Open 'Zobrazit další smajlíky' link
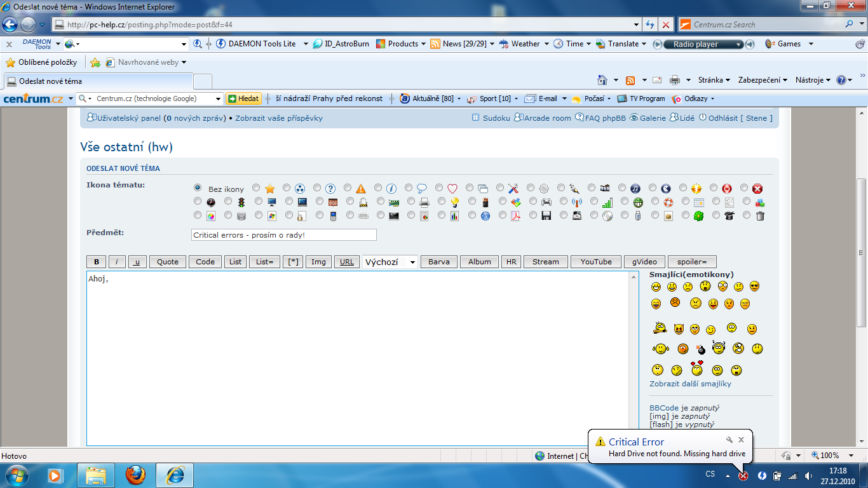 (x=690, y=384)
